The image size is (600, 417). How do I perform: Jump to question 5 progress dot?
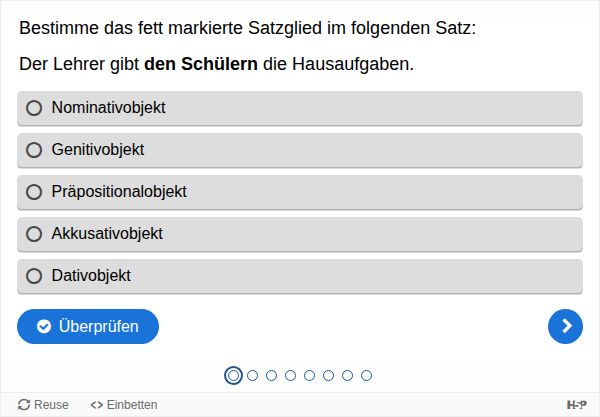point(309,375)
